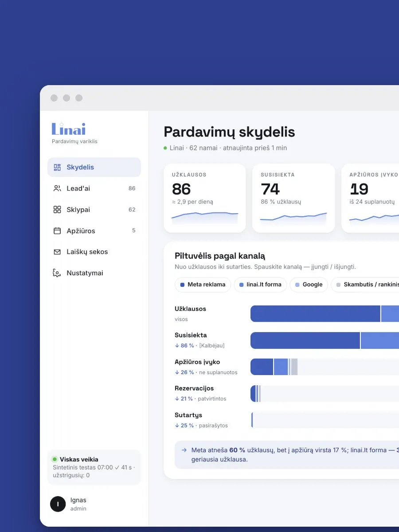Click the Lead'ai count badge 86
Viewport: 399px width, 532px height.
(x=132, y=188)
